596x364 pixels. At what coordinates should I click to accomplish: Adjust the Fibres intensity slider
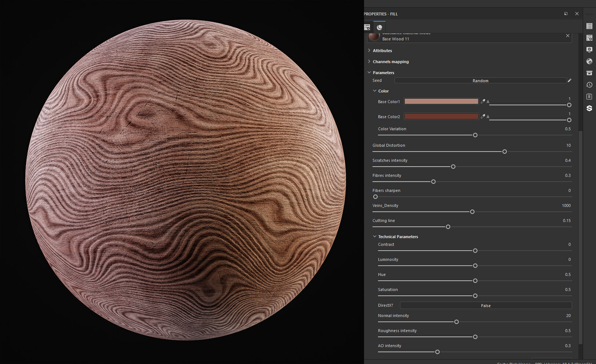tap(472, 182)
